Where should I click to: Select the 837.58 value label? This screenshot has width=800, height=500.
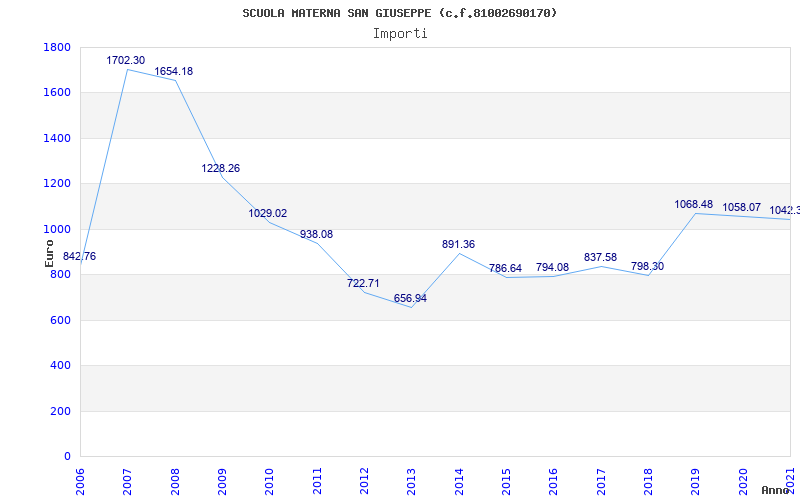coord(601,258)
